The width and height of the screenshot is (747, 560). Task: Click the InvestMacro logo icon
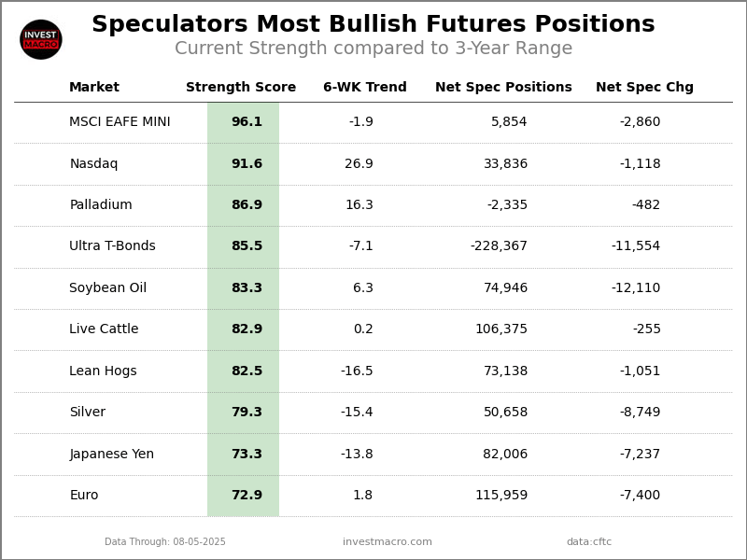(41, 39)
